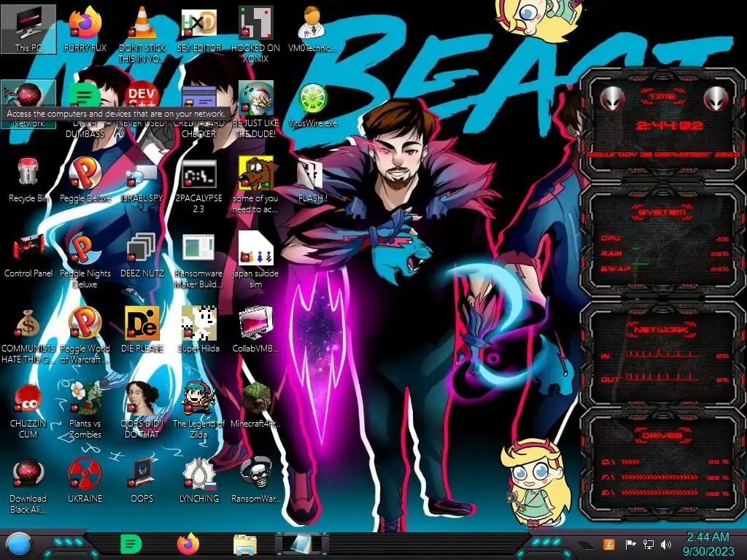Click the RAM usage row
Viewport: 747px width, 560px height.
pyautogui.click(x=665, y=254)
